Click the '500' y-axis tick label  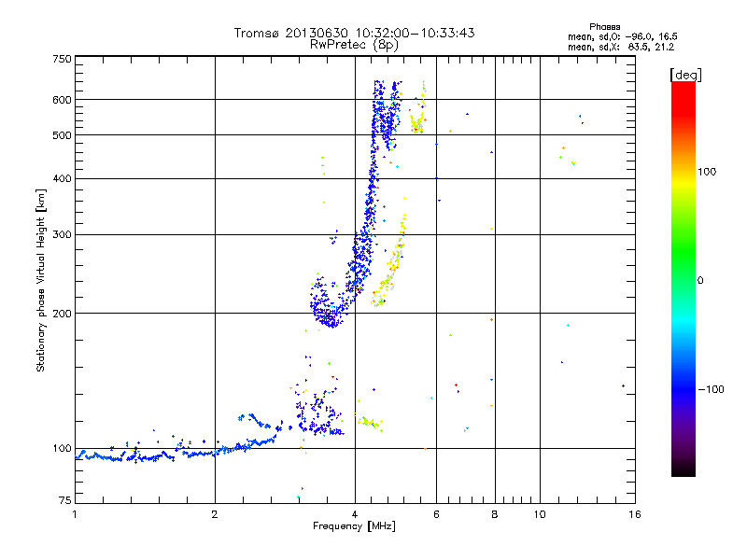(62, 135)
